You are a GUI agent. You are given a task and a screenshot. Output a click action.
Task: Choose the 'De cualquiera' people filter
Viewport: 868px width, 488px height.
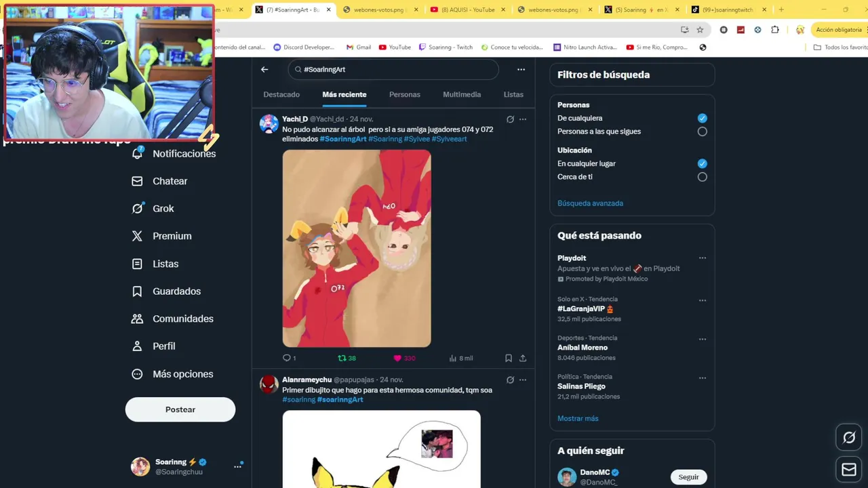point(702,118)
